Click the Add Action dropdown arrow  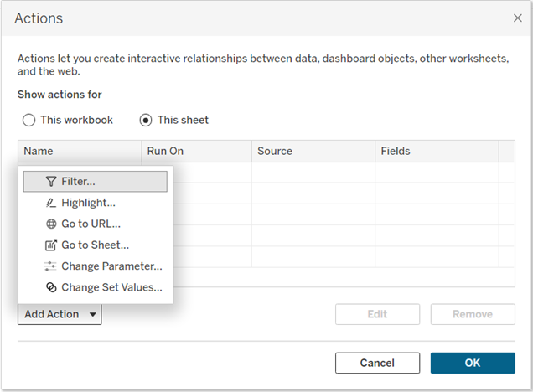click(x=92, y=315)
